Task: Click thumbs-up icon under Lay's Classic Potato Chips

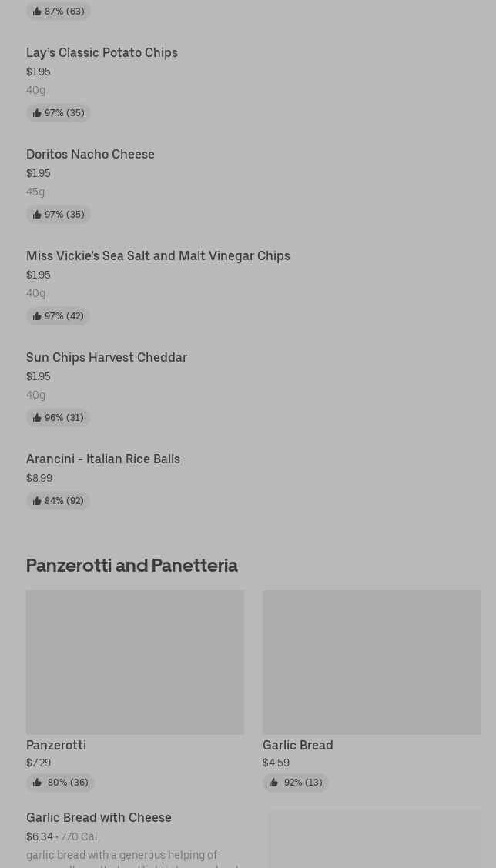Action: click(37, 113)
